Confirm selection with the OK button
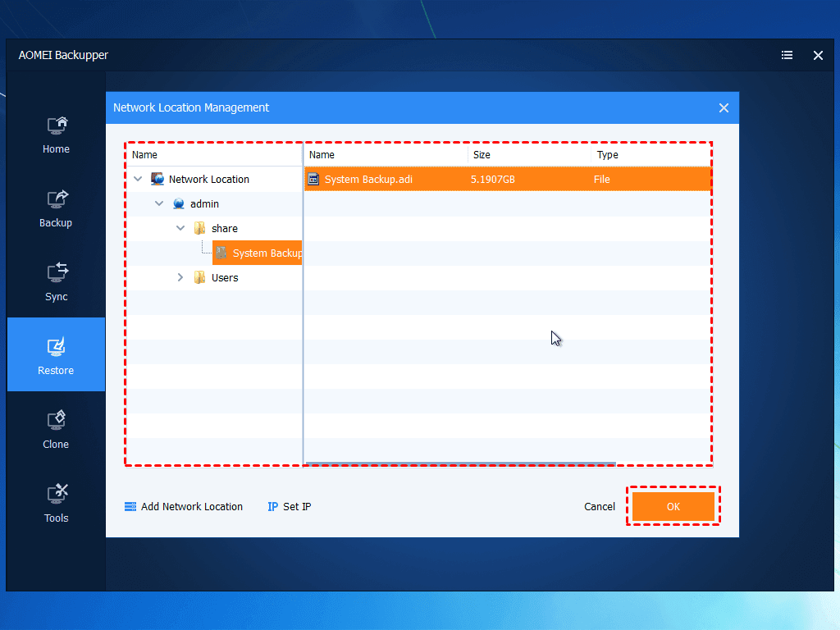The image size is (840, 630). (673, 506)
